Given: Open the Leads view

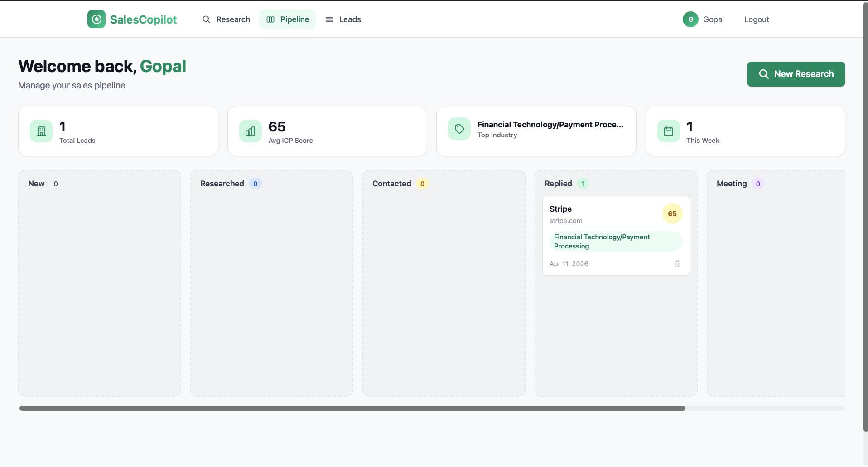Looking at the screenshot, I should click(349, 19).
